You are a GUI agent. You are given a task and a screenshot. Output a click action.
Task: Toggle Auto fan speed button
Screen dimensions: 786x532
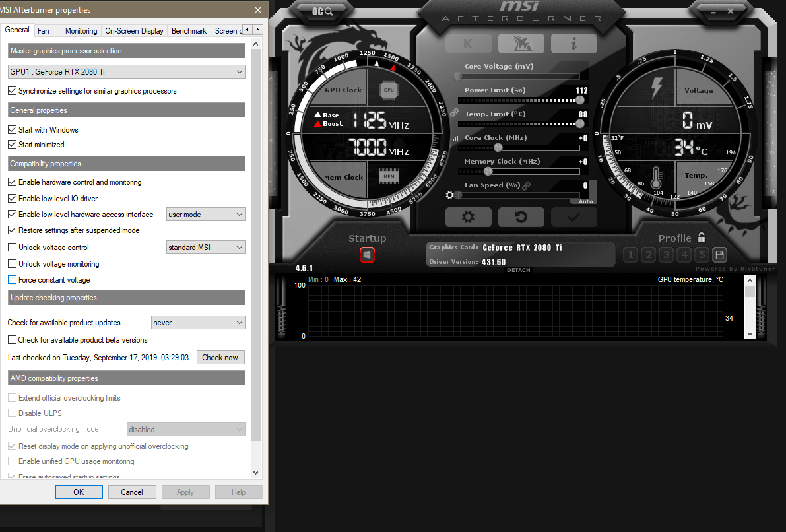(585, 201)
